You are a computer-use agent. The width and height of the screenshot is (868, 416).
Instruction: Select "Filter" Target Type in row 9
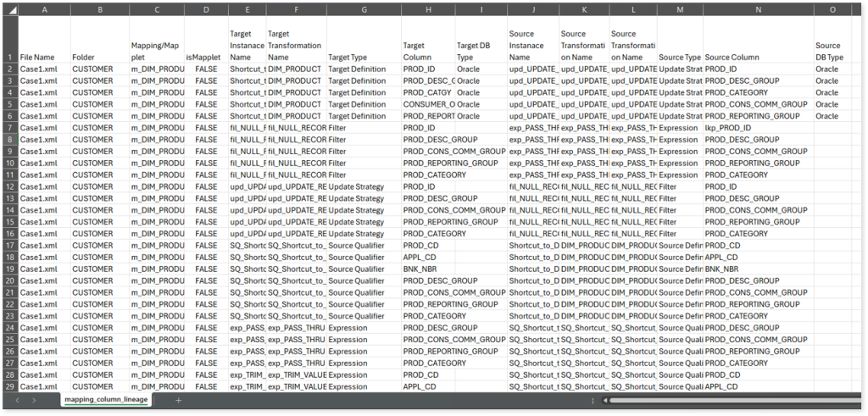pyautogui.click(x=364, y=152)
